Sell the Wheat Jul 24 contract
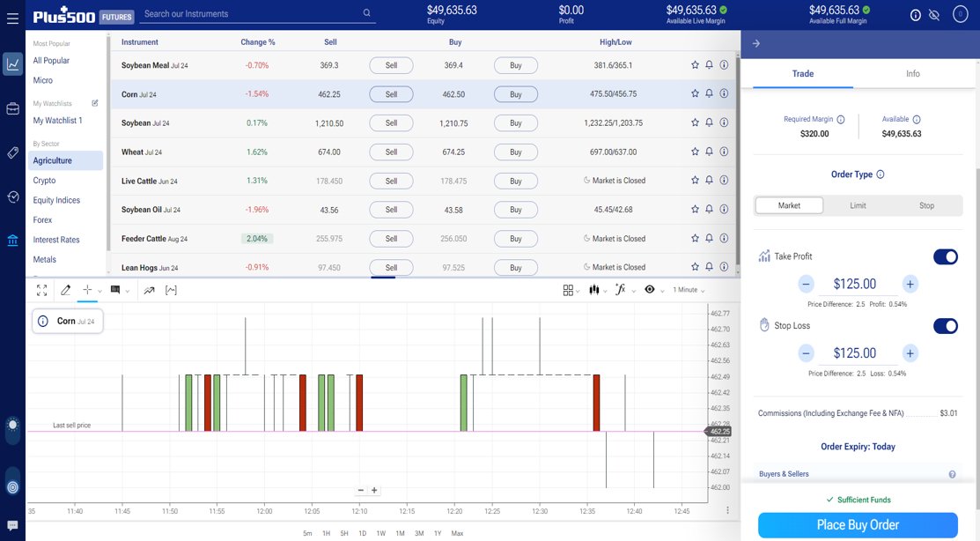Image resolution: width=980 pixels, height=541 pixels. pos(390,152)
